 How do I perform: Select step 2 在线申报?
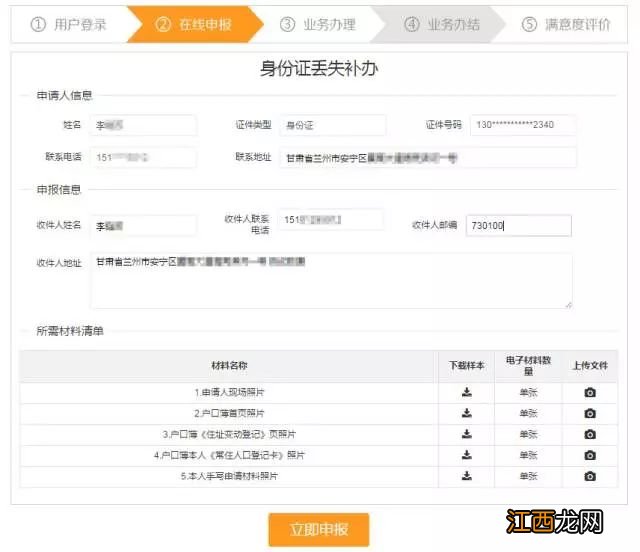(194, 24)
